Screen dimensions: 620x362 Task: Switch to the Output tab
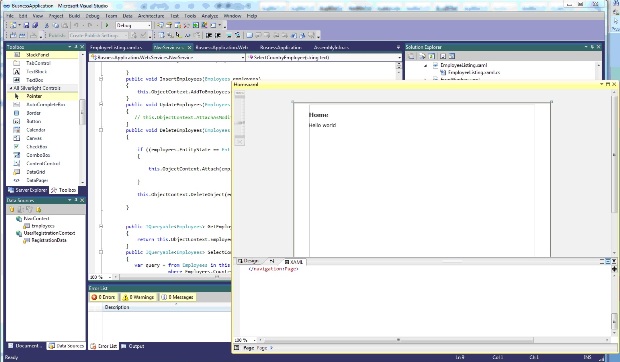[x=133, y=346]
